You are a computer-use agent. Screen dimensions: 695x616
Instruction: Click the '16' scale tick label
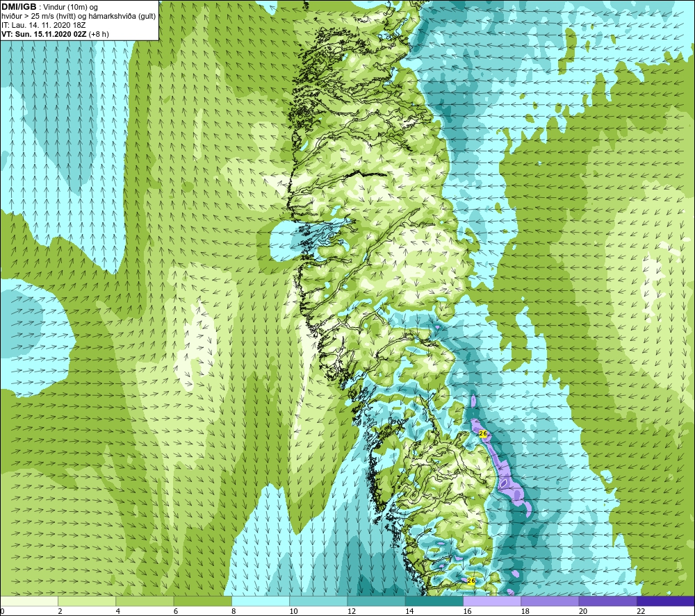[467, 611]
